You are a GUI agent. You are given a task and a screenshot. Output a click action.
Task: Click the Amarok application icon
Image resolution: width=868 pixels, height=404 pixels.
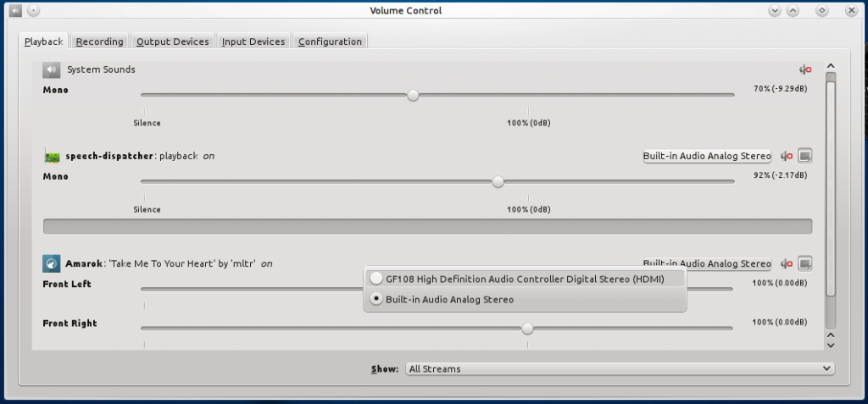click(52, 263)
